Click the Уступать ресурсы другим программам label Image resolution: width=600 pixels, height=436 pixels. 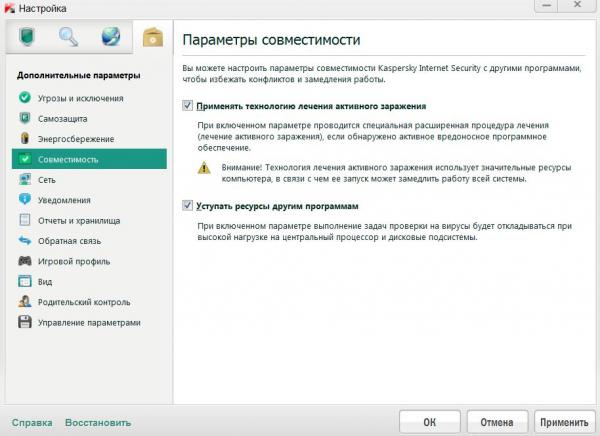(x=277, y=206)
